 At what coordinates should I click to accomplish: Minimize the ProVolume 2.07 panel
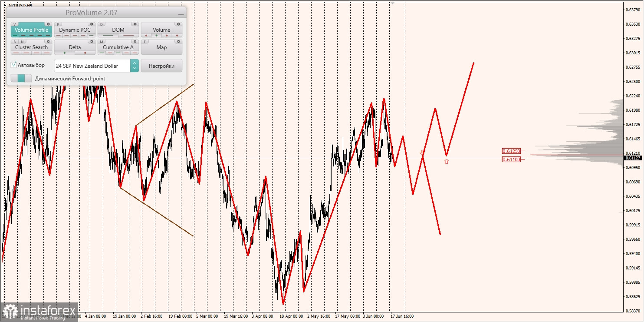pyautogui.click(x=181, y=13)
